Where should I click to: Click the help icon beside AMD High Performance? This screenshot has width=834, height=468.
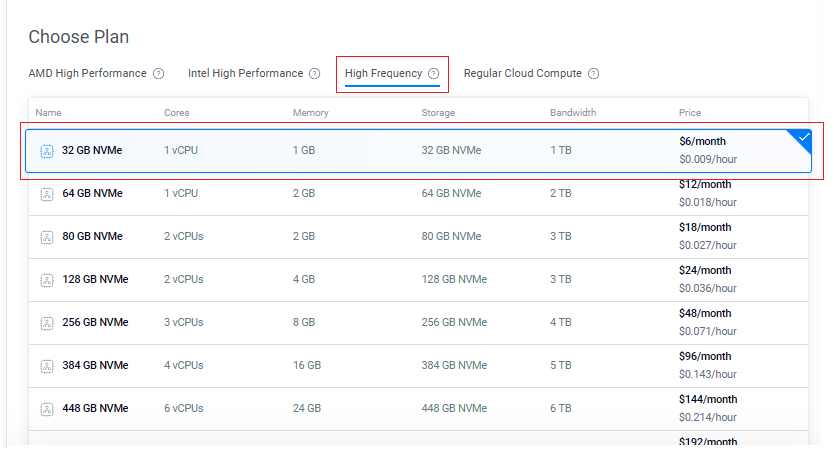coord(158,74)
